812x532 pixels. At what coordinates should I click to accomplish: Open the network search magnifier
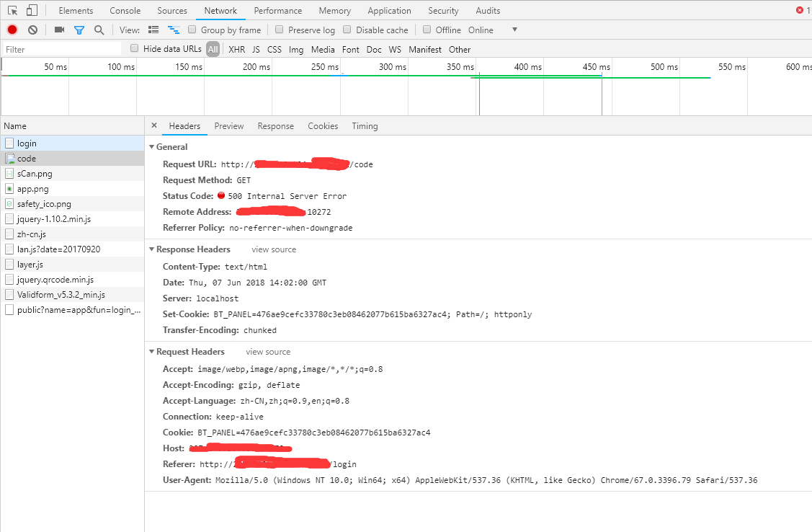tap(99, 30)
